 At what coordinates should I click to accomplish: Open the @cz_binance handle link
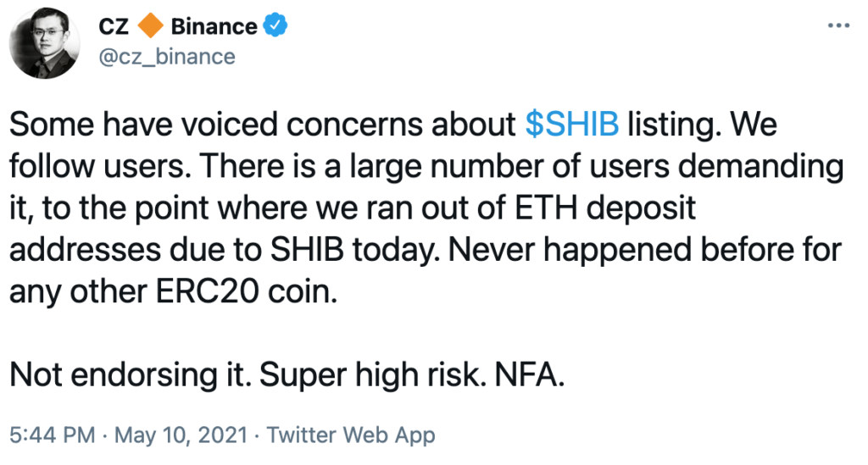click(x=167, y=57)
